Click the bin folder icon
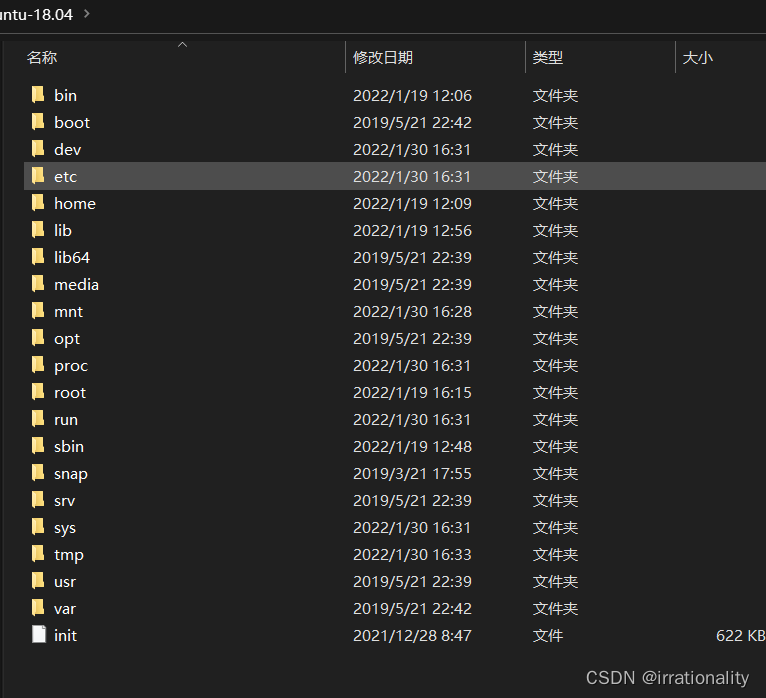 click(38, 95)
